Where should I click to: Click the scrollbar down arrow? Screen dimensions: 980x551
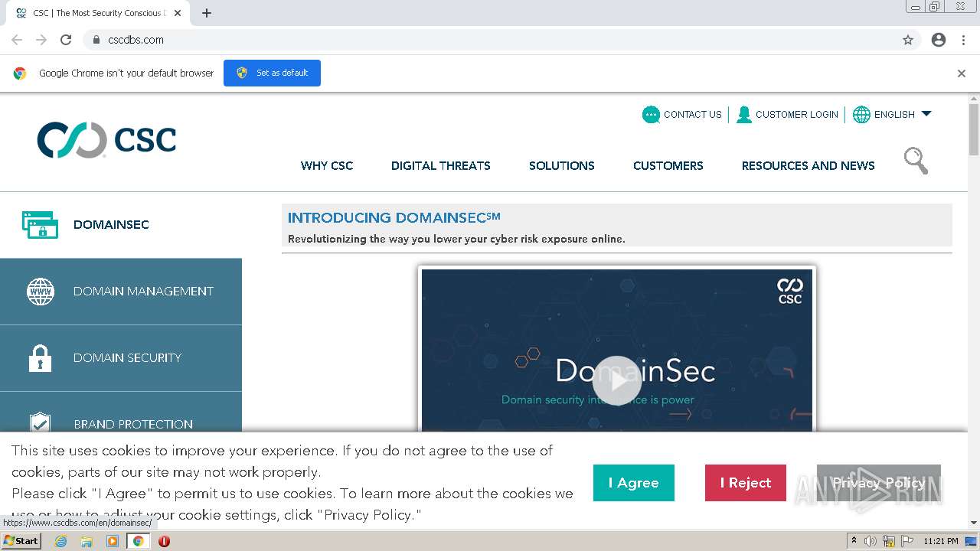click(974, 523)
